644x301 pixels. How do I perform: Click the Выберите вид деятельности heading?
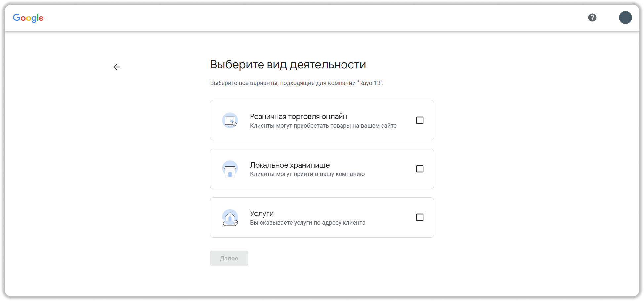(288, 65)
